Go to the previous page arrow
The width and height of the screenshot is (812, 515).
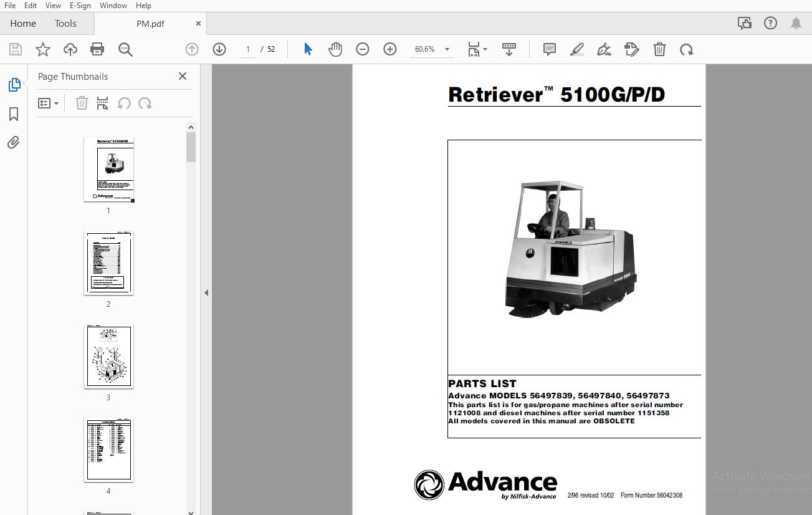[x=192, y=49]
